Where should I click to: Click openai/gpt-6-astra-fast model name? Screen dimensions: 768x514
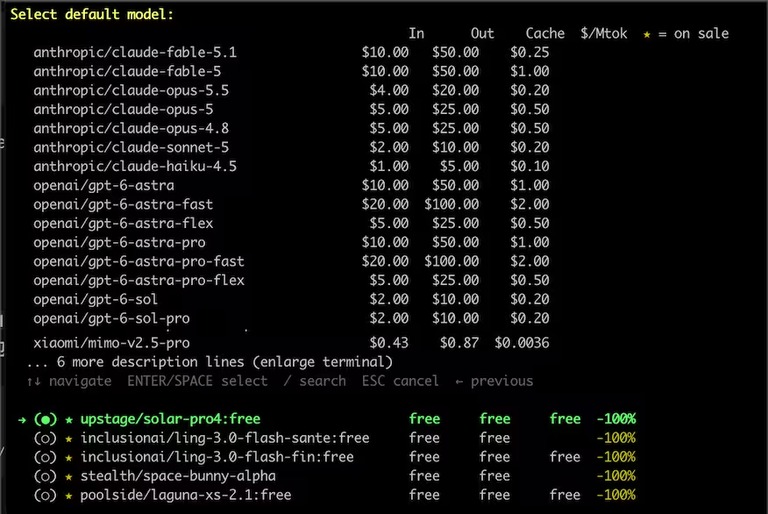[x=123, y=204]
